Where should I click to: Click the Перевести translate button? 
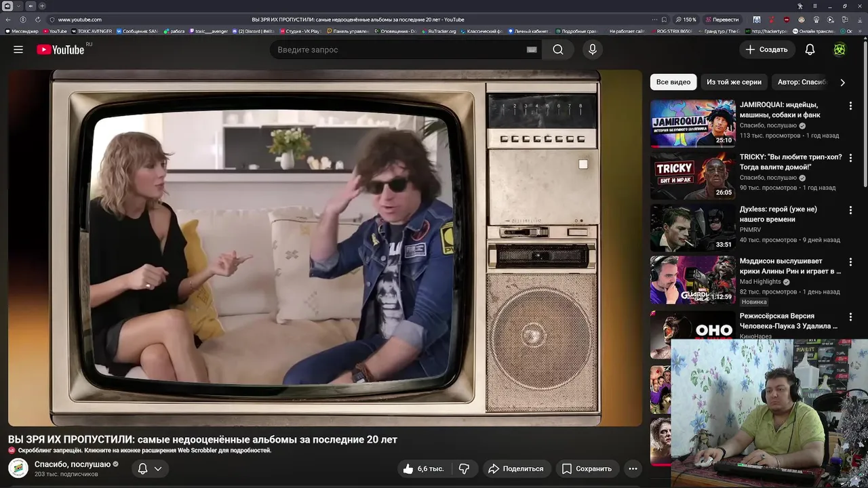pos(722,20)
